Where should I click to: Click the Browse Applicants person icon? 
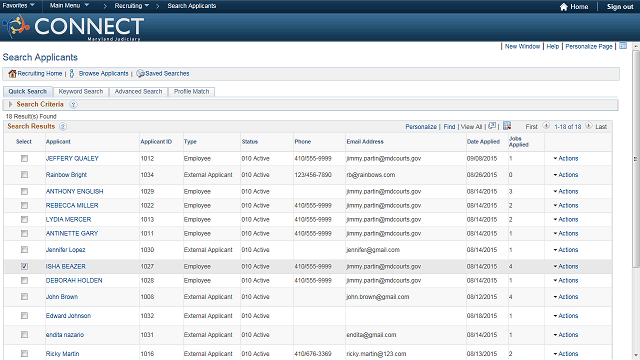(x=72, y=73)
